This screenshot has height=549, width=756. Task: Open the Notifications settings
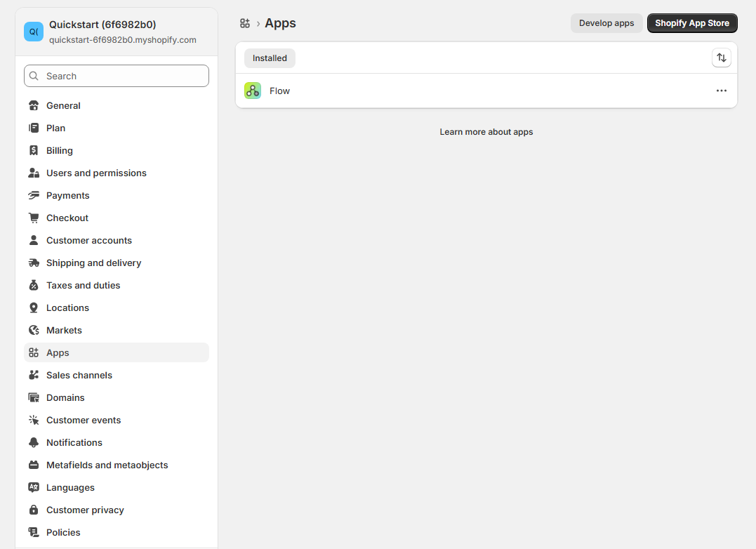point(73,442)
